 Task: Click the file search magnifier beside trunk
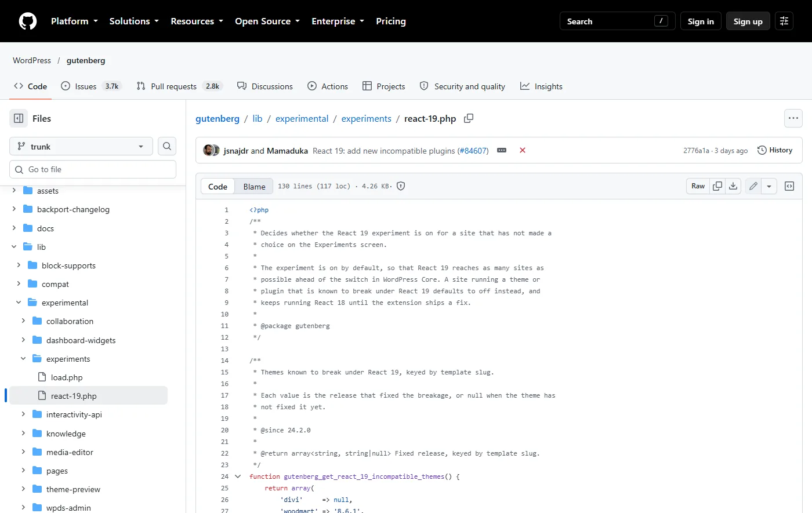[167, 146]
